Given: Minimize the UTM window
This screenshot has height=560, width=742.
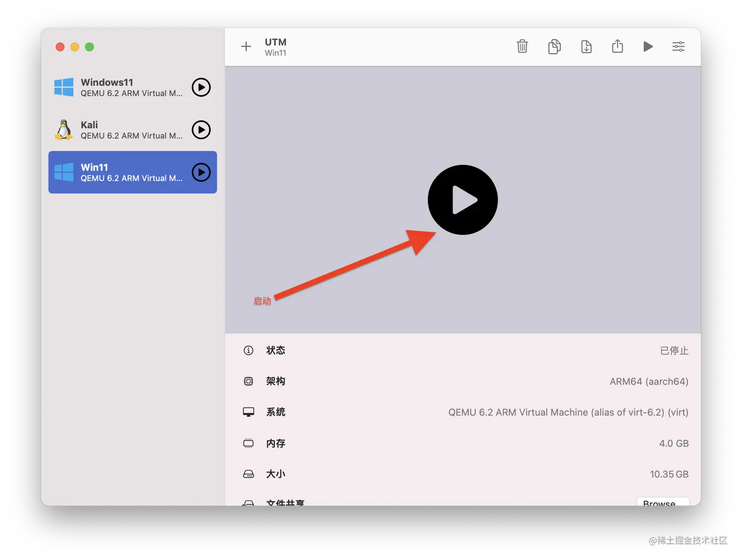Looking at the screenshot, I should [75, 47].
